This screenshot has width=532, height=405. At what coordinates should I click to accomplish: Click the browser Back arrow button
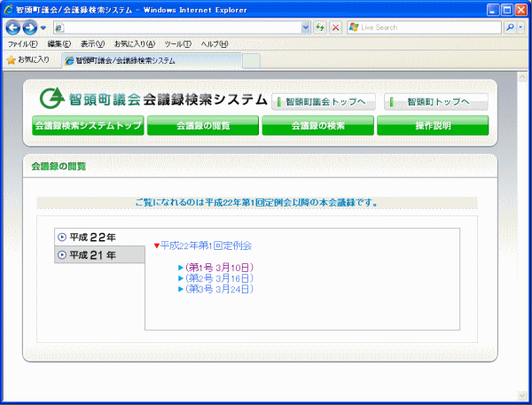(x=13, y=27)
